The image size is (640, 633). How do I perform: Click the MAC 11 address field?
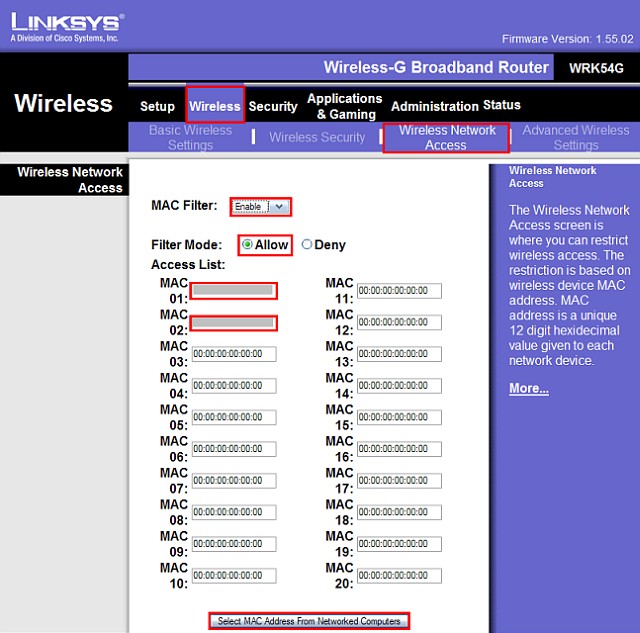point(399,291)
